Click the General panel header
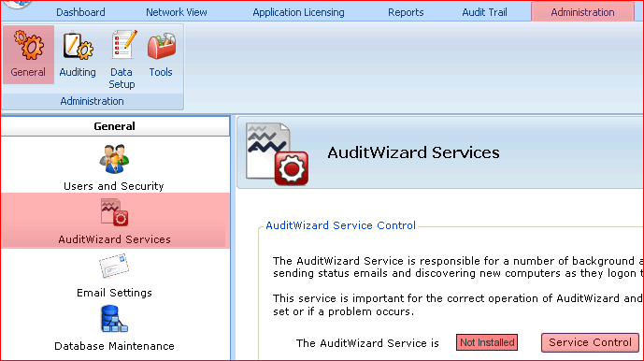Image resolution: width=644 pixels, height=361 pixels. 115,126
